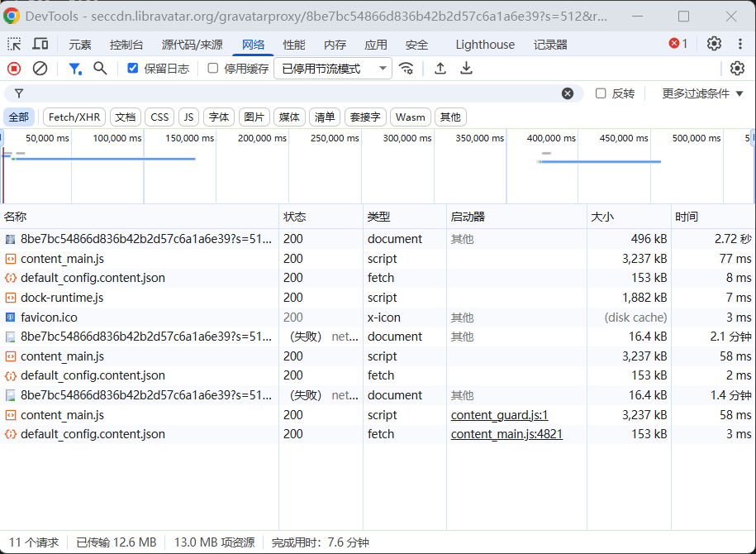Image resolution: width=756 pixels, height=554 pixels.
Task: Expand 更多过滤条件 more filters dropdown
Action: pos(702,93)
